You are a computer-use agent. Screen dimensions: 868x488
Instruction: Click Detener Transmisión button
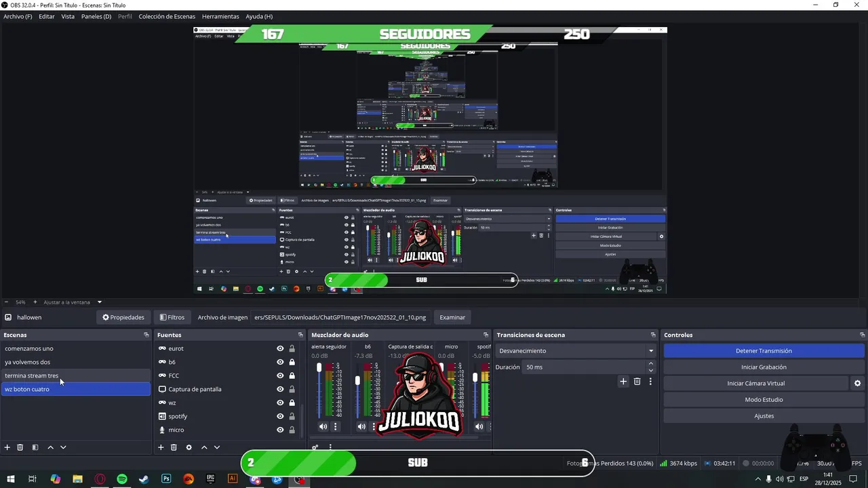click(764, 351)
